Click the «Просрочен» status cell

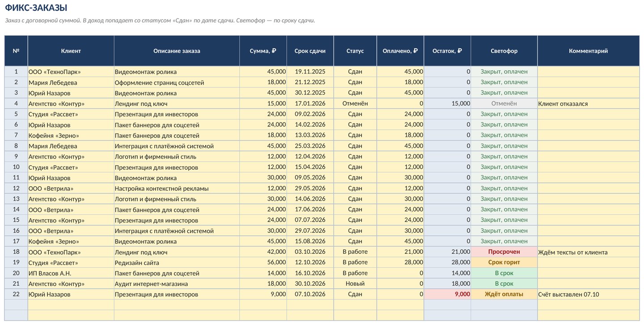504,252
